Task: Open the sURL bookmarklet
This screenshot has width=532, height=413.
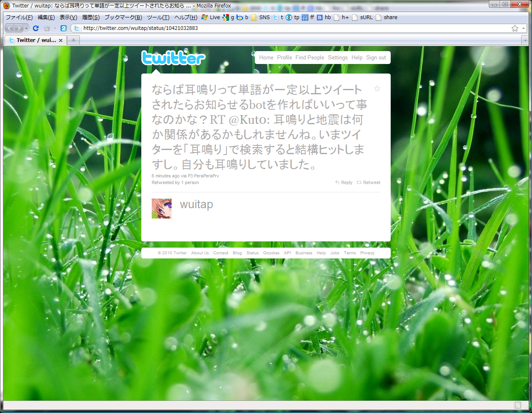Action: [363, 17]
